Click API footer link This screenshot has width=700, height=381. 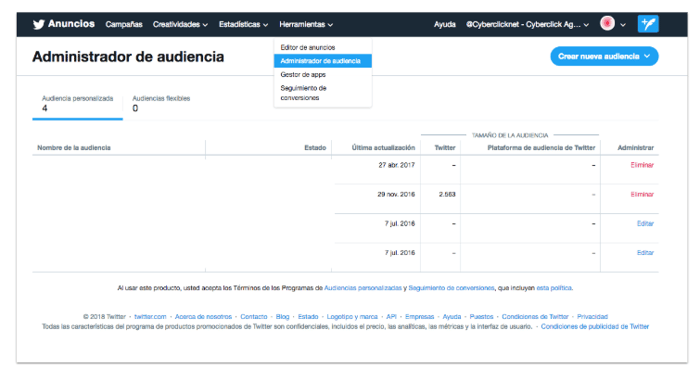pyautogui.click(x=391, y=317)
